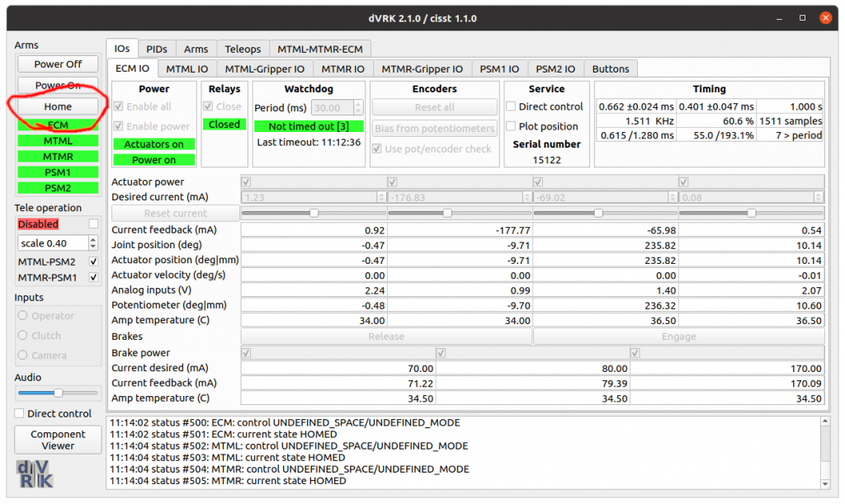Toggle the tele operation Disabled checkbox
Screen dimensions: 845x504
(94, 224)
